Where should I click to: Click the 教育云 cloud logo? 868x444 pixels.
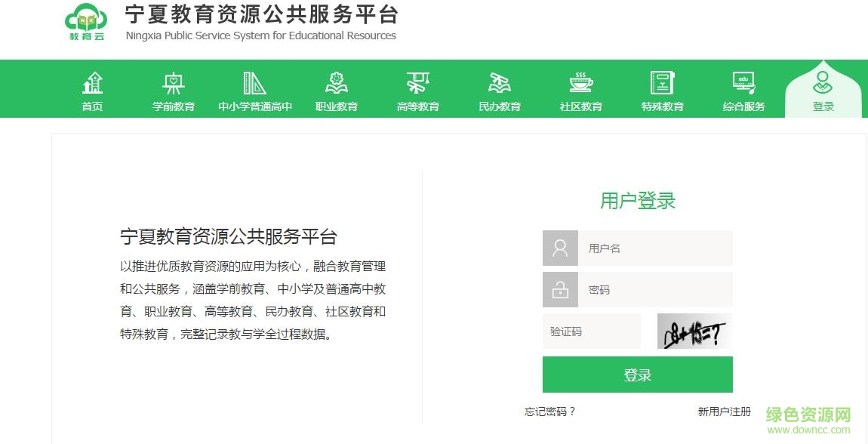tap(85, 23)
